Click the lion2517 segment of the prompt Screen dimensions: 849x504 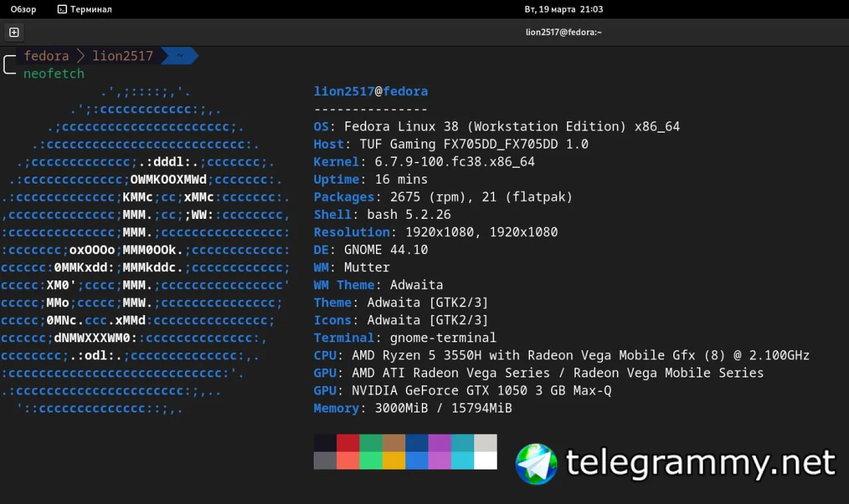pos(123,56)
